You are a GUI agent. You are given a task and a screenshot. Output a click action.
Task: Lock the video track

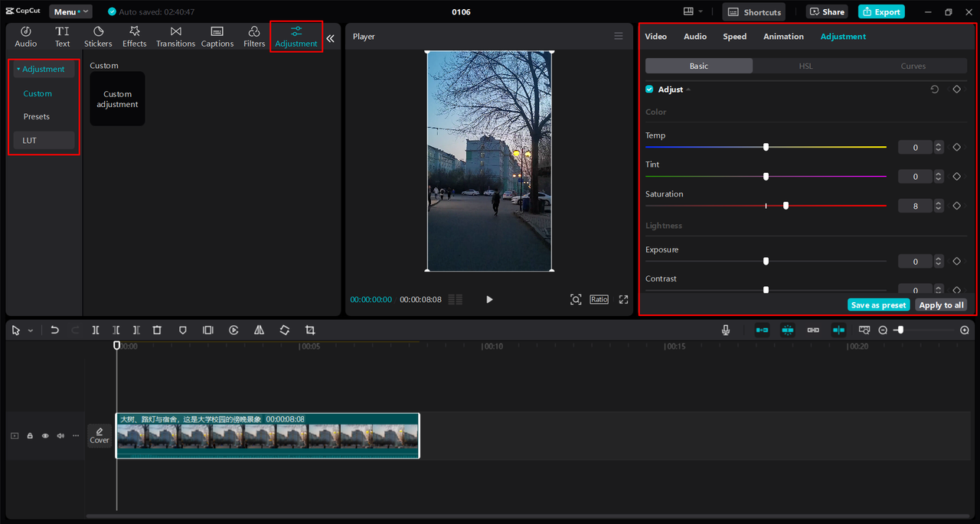click(x=30, y=436)
